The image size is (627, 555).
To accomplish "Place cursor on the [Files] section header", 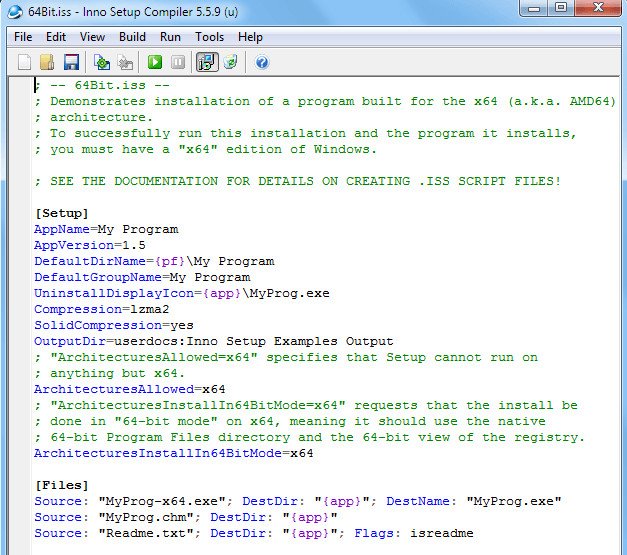I will pyautogui.click(x=62, y=485).
